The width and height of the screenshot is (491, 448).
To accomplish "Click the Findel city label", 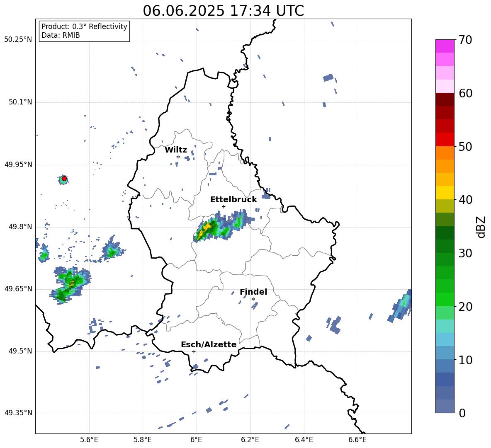I will click(253, 292).
